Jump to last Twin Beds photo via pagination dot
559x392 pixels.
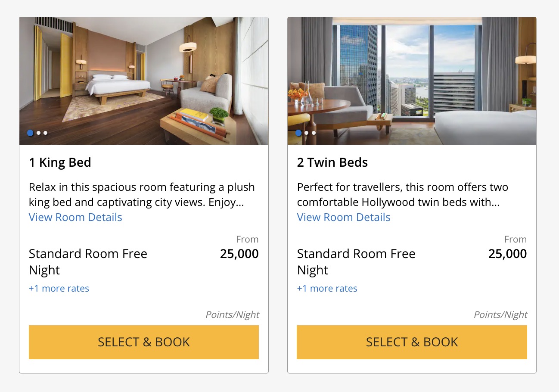pyautogui.click(x=314, y=133)
